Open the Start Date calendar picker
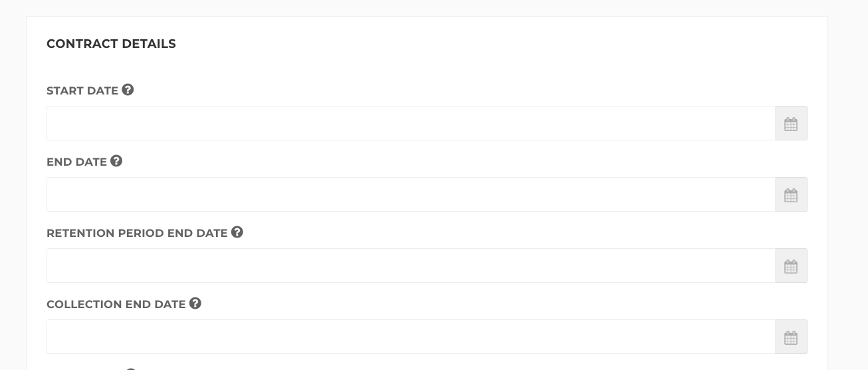868x370 pixels. click(x=791, y=123)
